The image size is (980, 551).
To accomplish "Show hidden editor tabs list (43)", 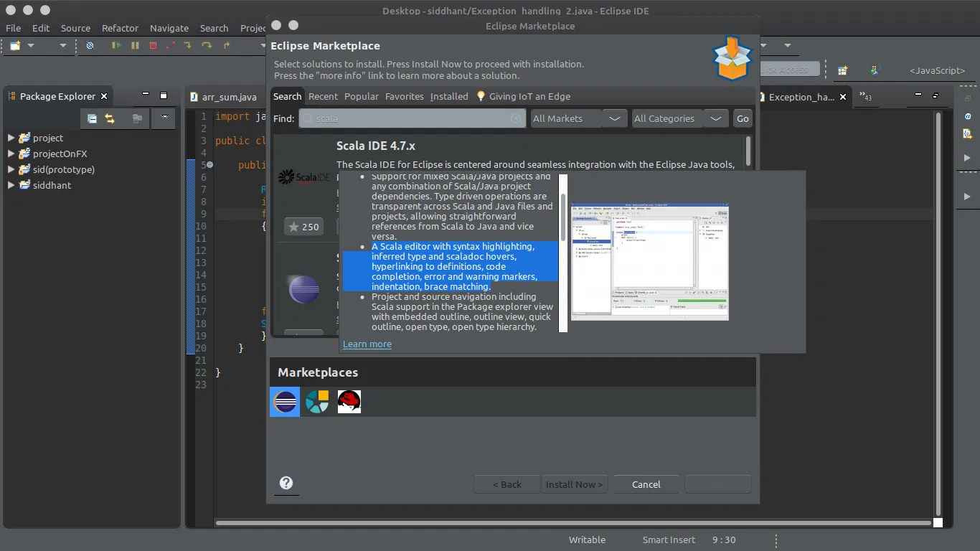I will click(865, 96).
